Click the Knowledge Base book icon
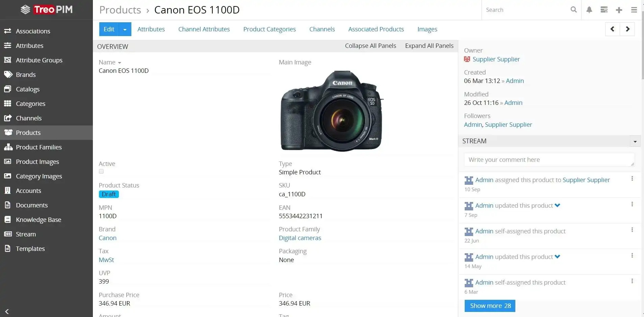The width and height of the screenshot is (644, 317). [8, 220]
